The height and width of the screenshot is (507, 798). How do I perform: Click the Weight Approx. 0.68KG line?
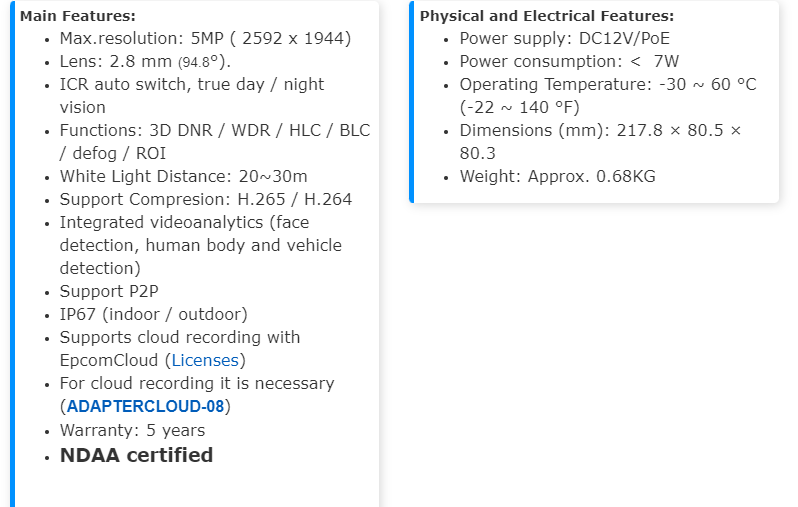click(557, 176)
